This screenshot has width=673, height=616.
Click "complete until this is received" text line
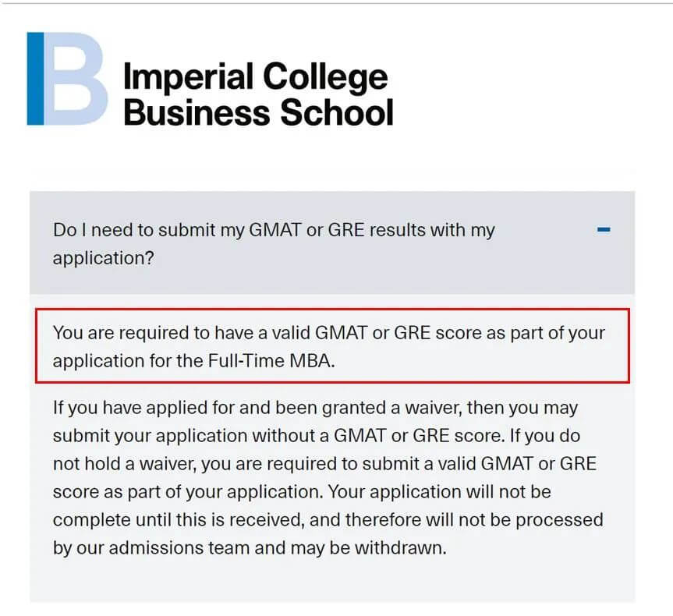179,520
